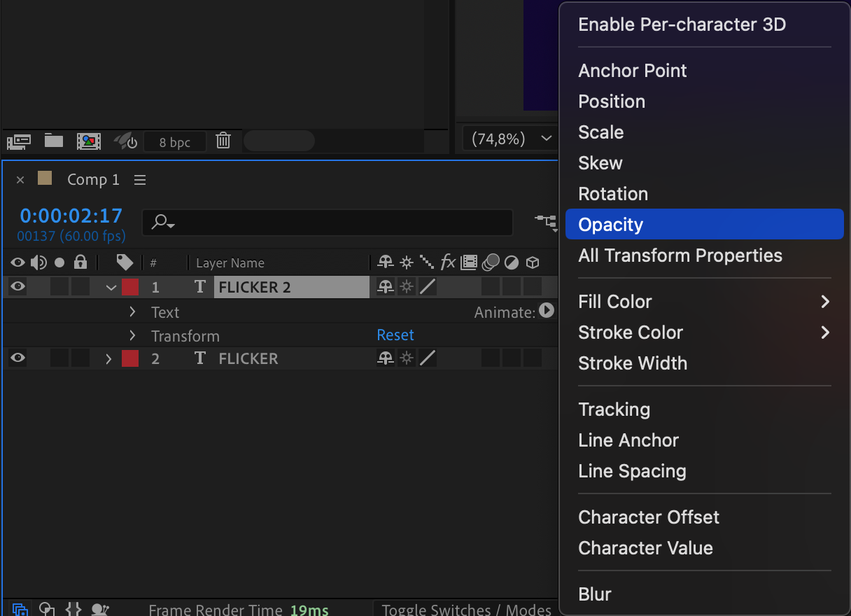Image resolution: width=851 pixels, height=616 pixels.
Task: Click the new composition icon
Action: (89, 141)
